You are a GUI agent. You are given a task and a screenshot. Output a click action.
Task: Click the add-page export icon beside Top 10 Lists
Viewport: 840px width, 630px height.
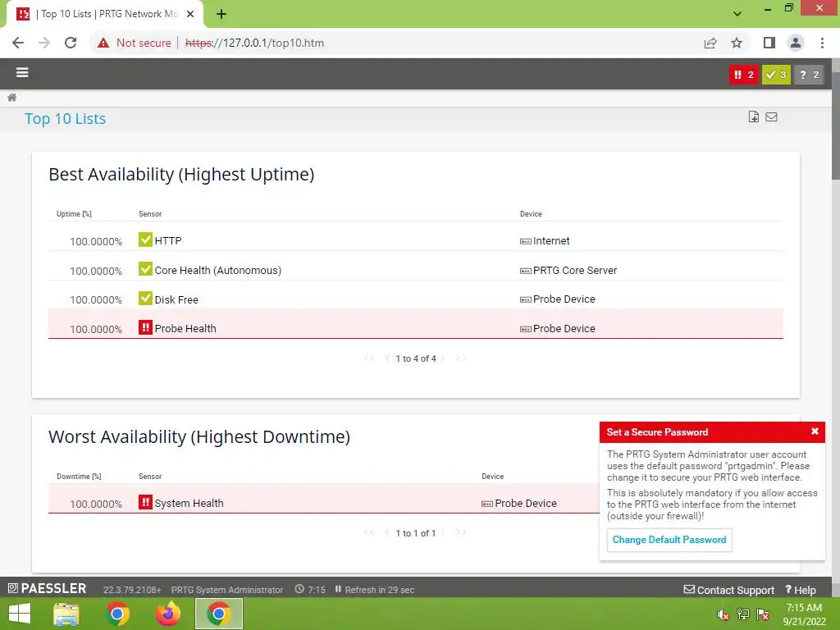[x=754, y=116]
